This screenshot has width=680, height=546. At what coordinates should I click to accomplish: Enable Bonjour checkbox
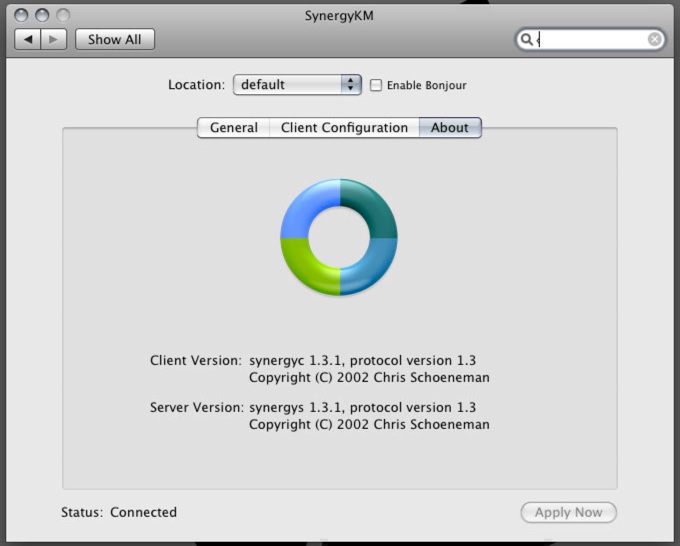(x=376, y=85)
